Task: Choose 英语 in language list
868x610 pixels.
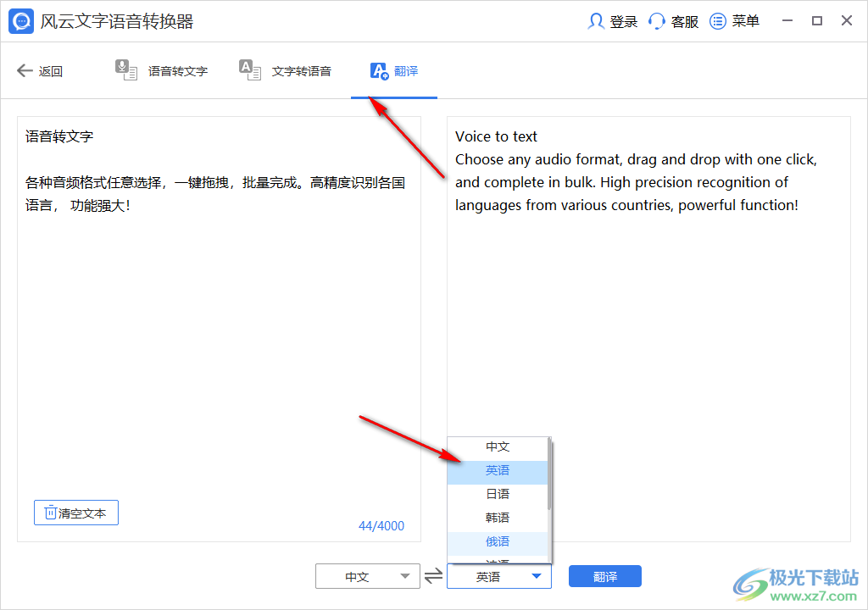Action: tap(497, 470)
